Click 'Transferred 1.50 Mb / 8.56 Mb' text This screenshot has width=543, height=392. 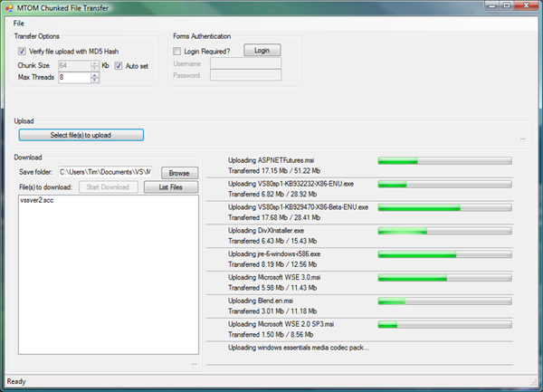(x=271, y=335)
